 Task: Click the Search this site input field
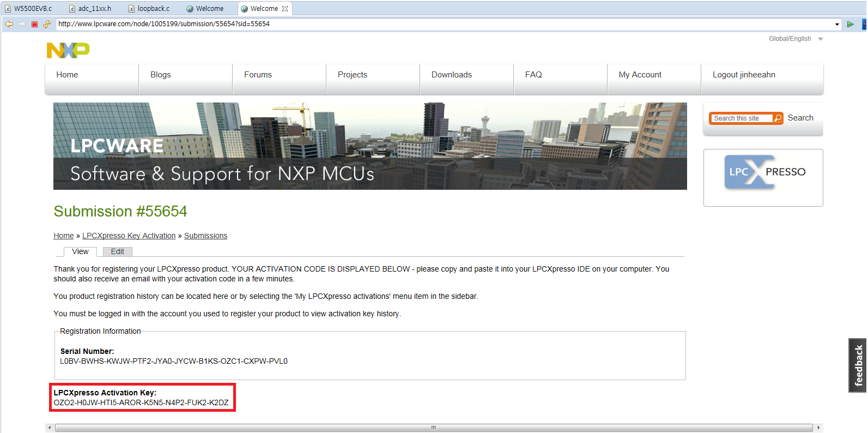click(742, 118)
